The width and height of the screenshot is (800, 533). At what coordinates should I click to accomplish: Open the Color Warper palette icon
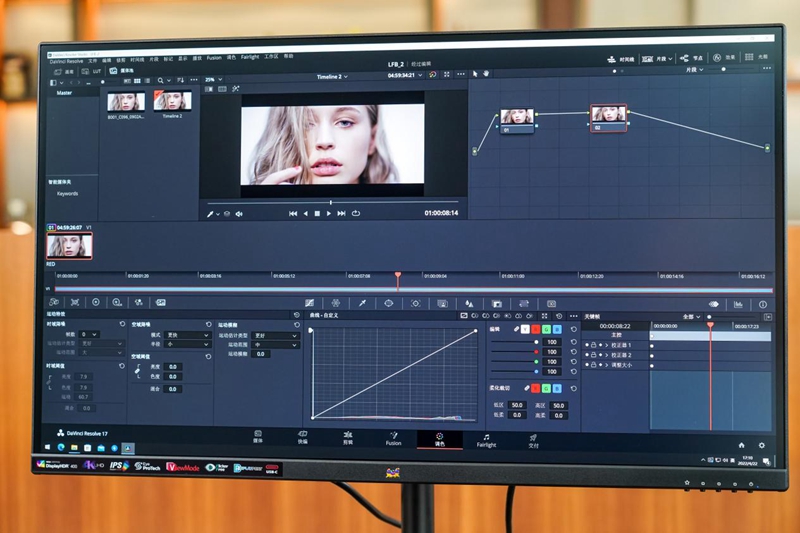click(336, 303)
